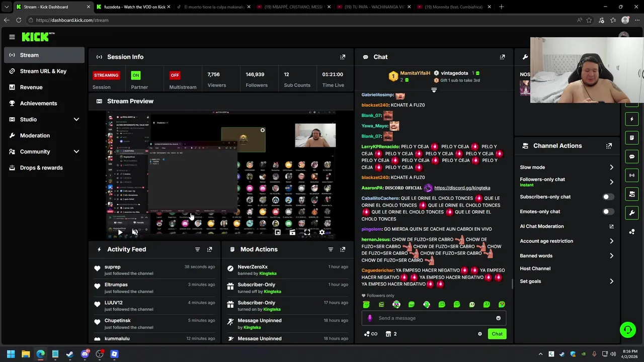
Task: Open the emoji picker in message box
Action: click(498, 318)
